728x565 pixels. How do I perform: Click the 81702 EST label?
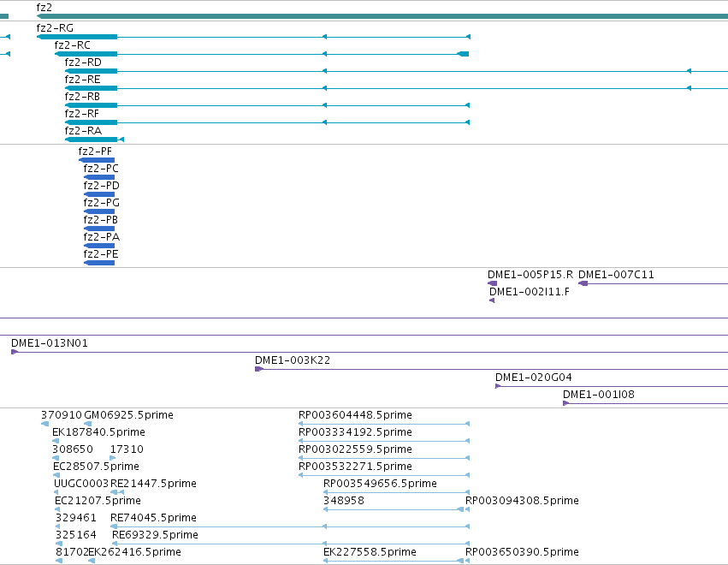(x=72, y=552)
